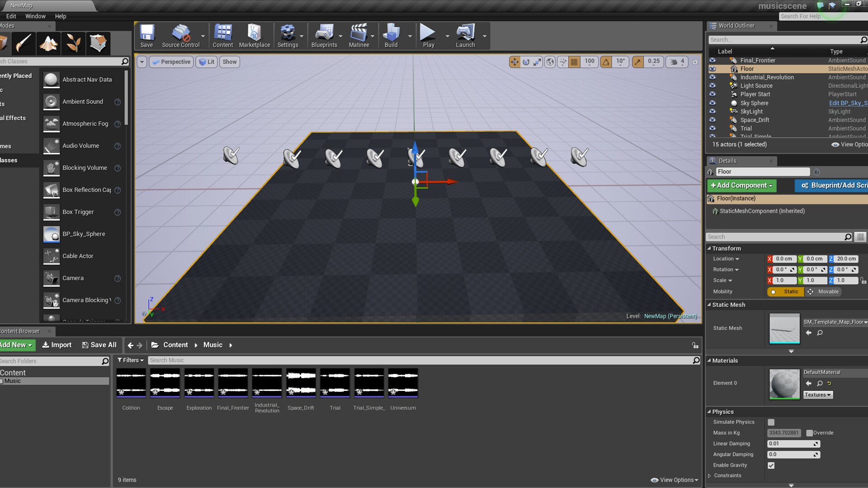Click the Build toolbar icon
Image resolution: width=868 pixels, height=488 pixels.
(x=391, y=36)
